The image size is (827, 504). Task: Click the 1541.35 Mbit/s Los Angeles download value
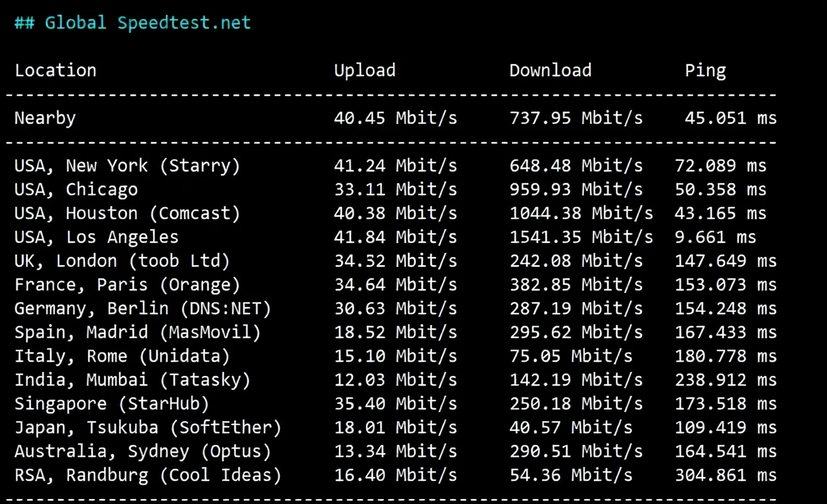pos(581,237)
